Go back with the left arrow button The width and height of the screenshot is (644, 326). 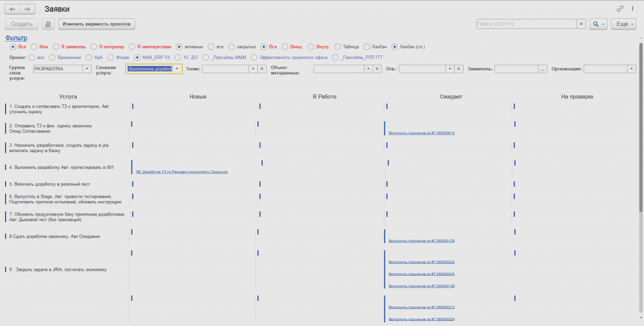coord(13,9)
